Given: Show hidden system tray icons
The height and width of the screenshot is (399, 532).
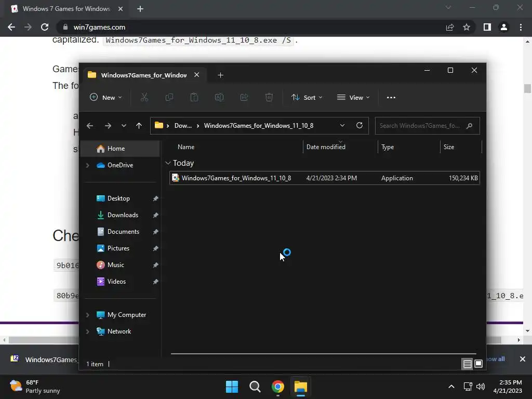Looking at the screenshot, I should click(x=451, y=387).
